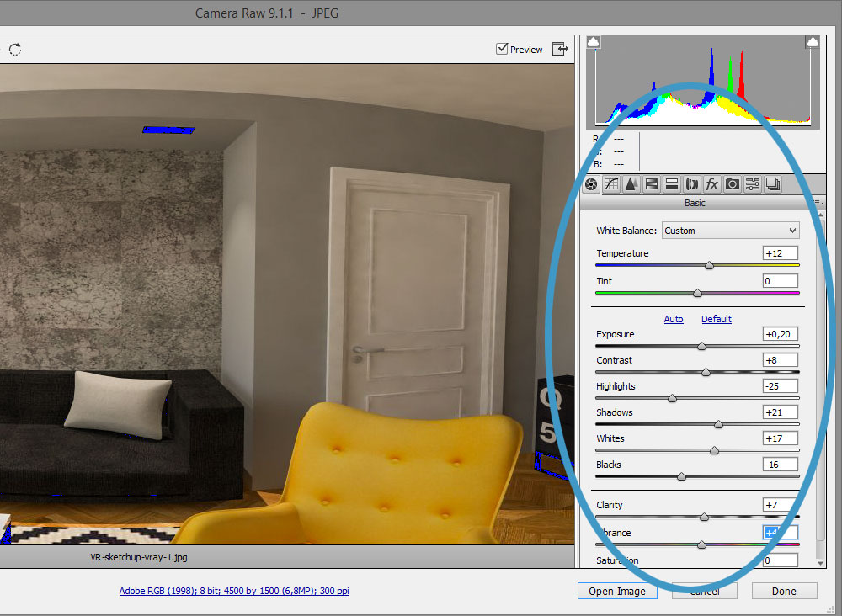Uncheck the Preview checkbox
842x616 pixels.
pyautogui.click(x=503, y=50)
